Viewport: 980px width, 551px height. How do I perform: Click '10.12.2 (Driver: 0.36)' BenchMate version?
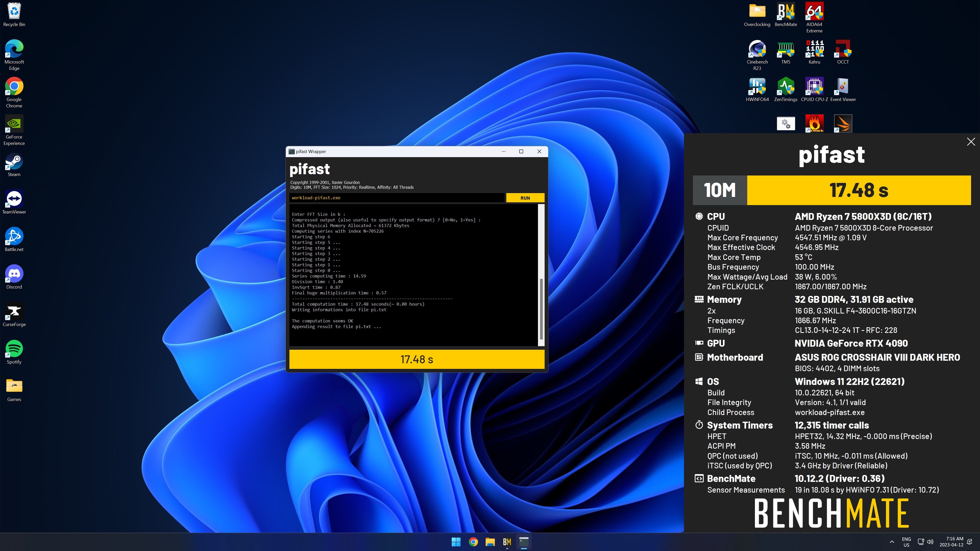tap(840, 478)
